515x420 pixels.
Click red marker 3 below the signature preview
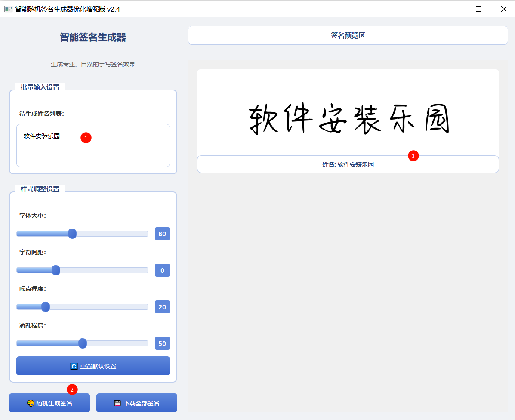413,156
